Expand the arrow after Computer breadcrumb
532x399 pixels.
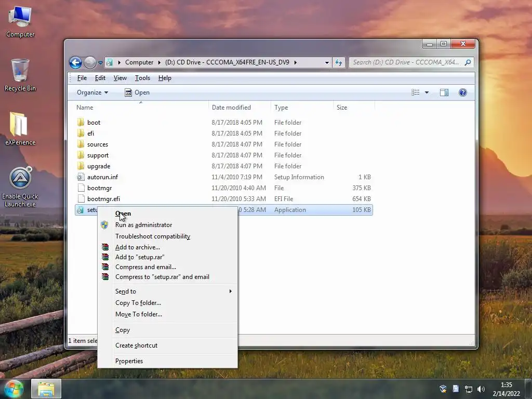click(x=159, y=62)
